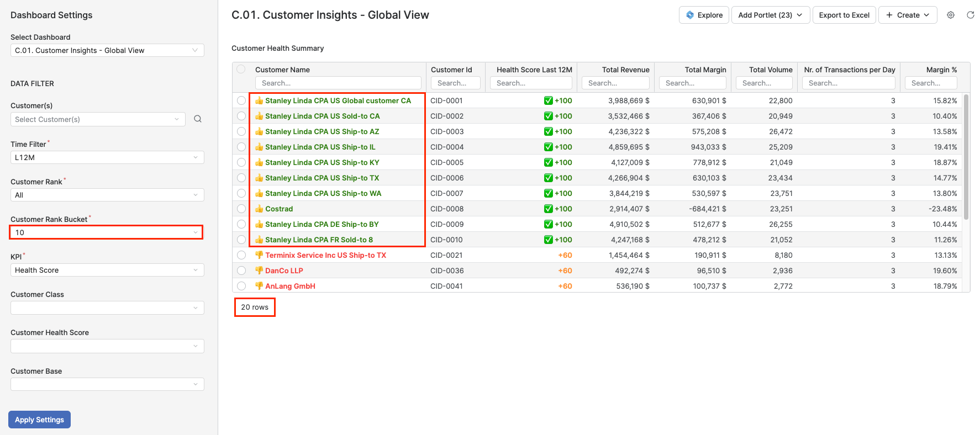
Task: Sort by Total Volume column header
Action: [x=771, y=70]
